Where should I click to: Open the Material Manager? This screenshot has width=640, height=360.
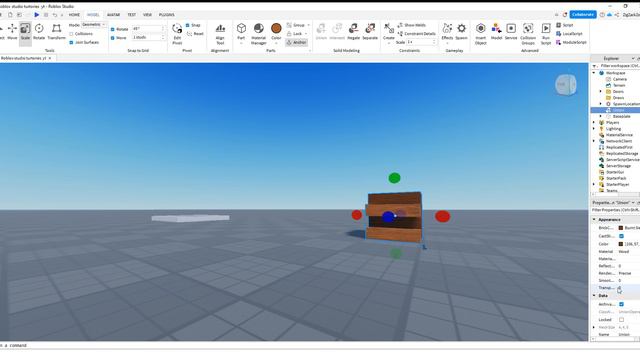258,33
